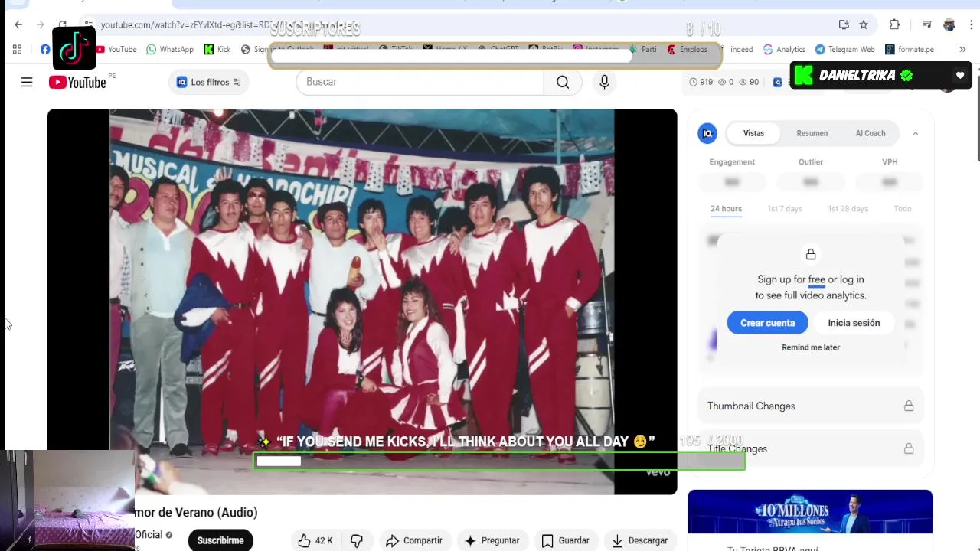Select the Todo time range
The height and width of the screenshot is (551, 980).
point(902,209)
